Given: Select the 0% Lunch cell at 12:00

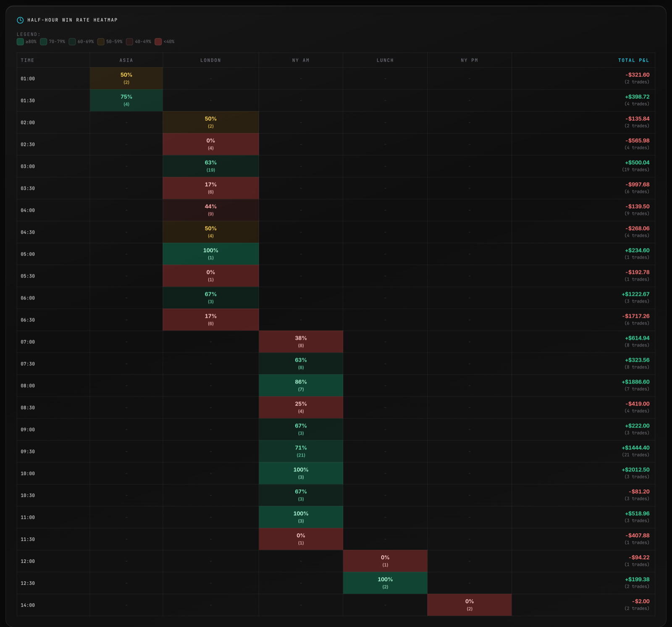Looking at the screenshot, I should (x=385, y=561).
